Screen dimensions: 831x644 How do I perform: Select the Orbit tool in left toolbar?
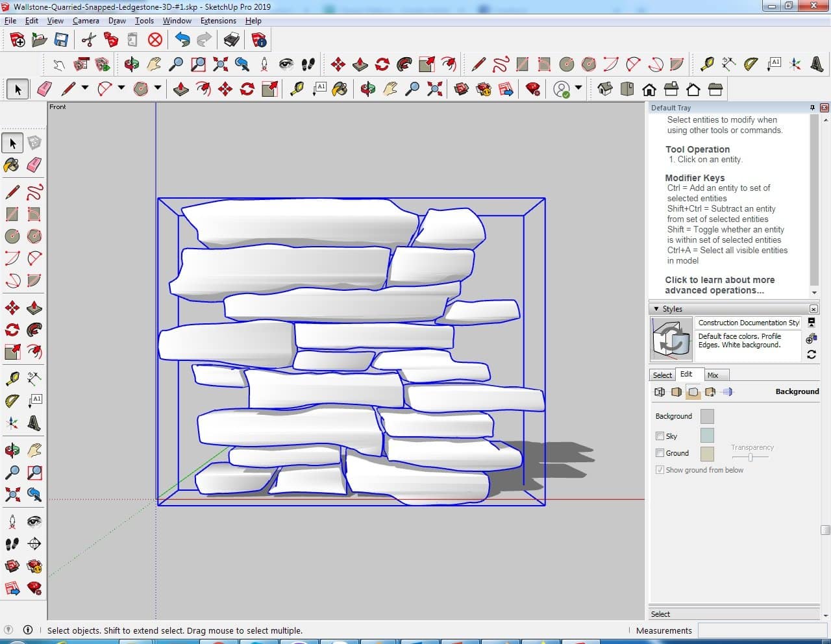click(x=12, y=450)
